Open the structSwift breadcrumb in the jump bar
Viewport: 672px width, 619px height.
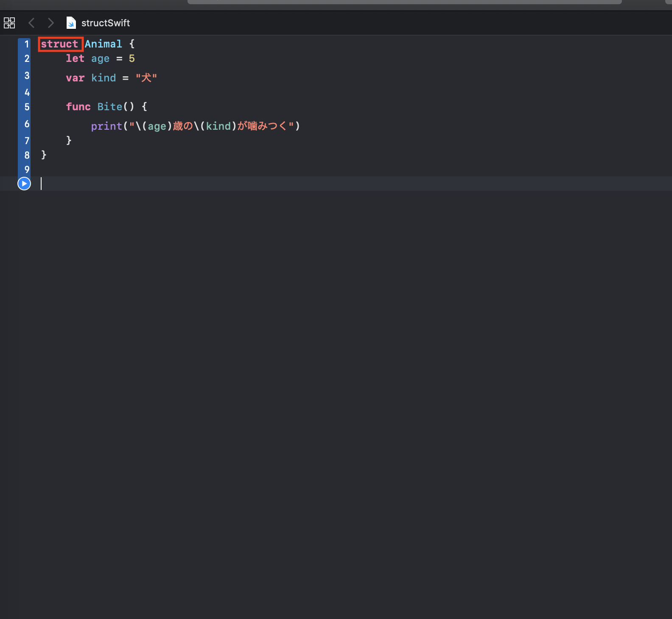coord(106,23)
